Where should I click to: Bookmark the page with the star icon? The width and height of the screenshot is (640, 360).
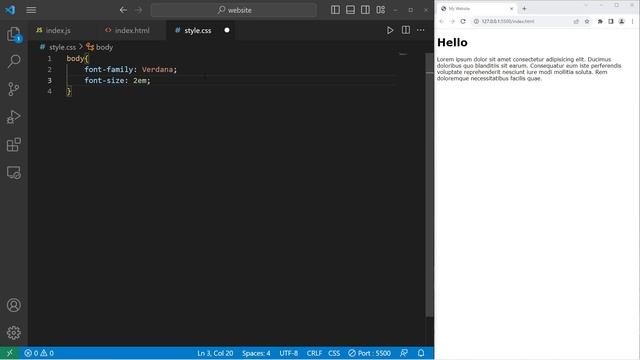point(587,21)
